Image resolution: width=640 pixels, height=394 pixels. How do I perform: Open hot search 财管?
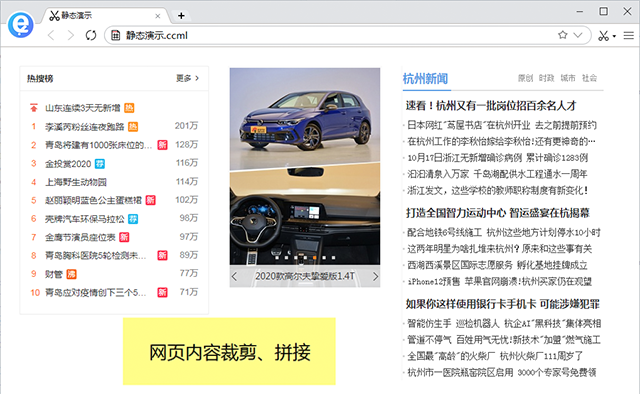(53, 274)
